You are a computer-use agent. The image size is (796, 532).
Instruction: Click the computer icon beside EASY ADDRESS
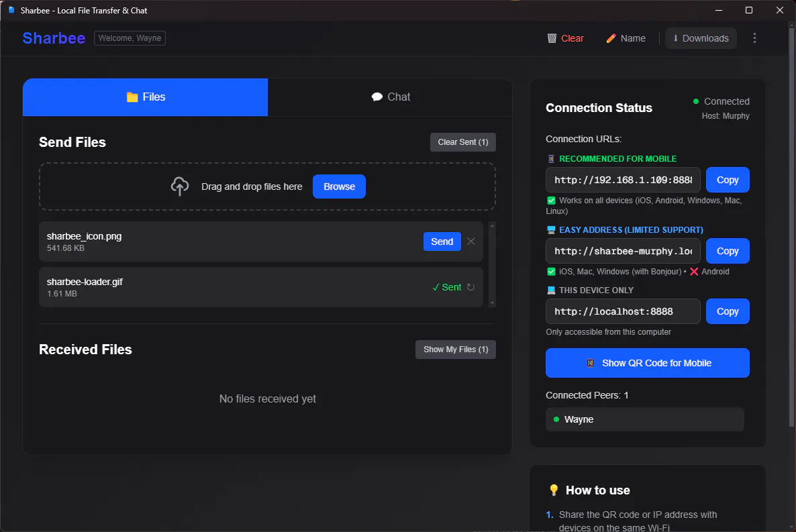pyautogui.click(x=551, y=230)
